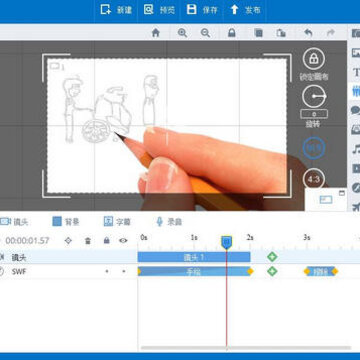Viewport: 360px width, 360px height.
Task: Toggle the SWF track visibility dot
Action: [x=124, y=271]
